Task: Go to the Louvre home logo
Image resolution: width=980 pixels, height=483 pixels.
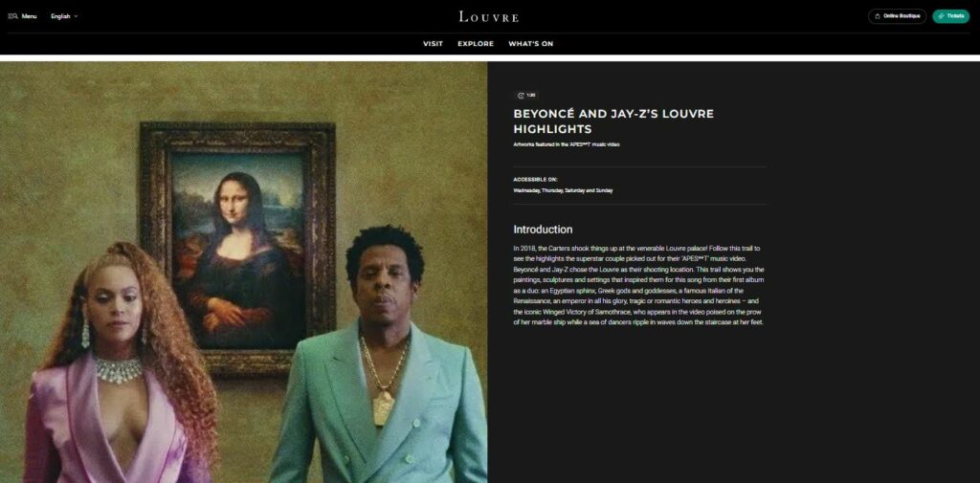Action: (489, 17)
